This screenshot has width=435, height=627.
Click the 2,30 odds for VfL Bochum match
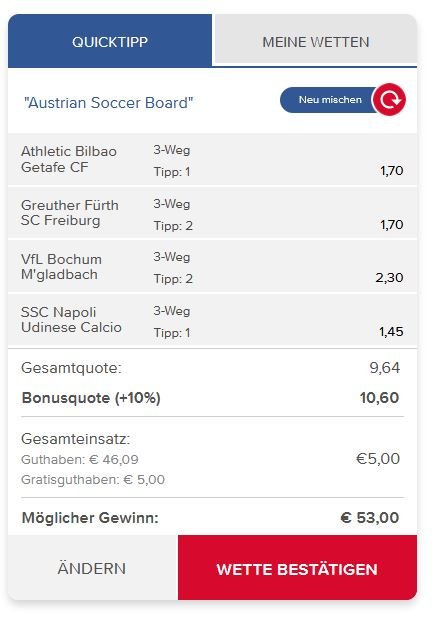(x=389, y=278)
